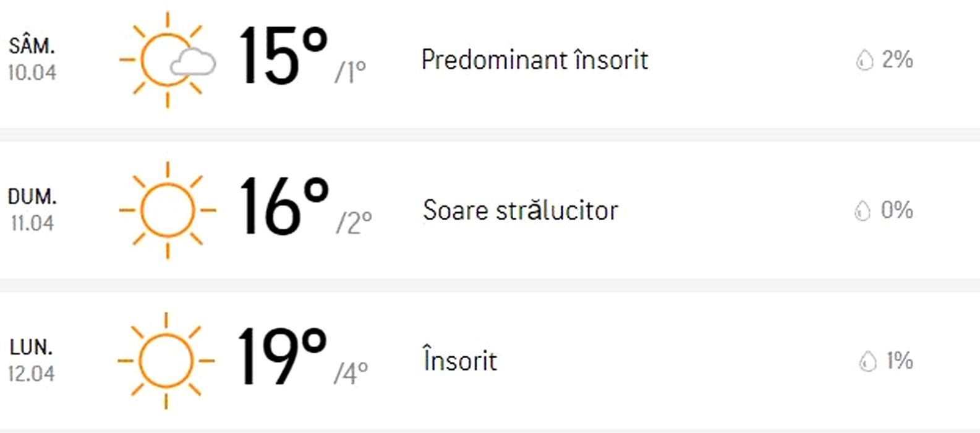This screenshot has height=433, width=980.
Task: Click the sun icon for Sunday 11.04
Action: [168, 210]
